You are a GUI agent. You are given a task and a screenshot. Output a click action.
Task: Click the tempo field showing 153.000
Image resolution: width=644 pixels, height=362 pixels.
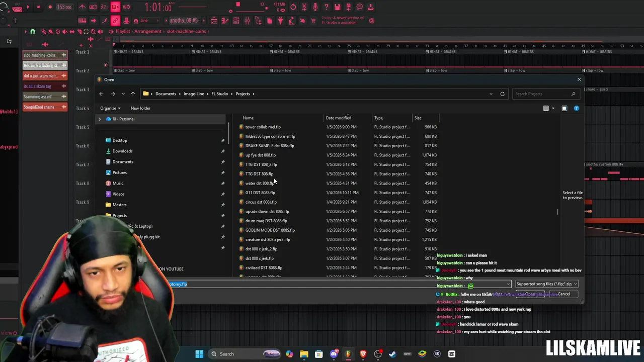[64, 7]
